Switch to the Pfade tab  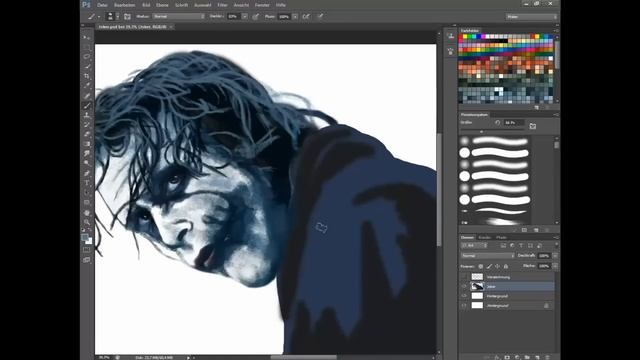(501, 237)
